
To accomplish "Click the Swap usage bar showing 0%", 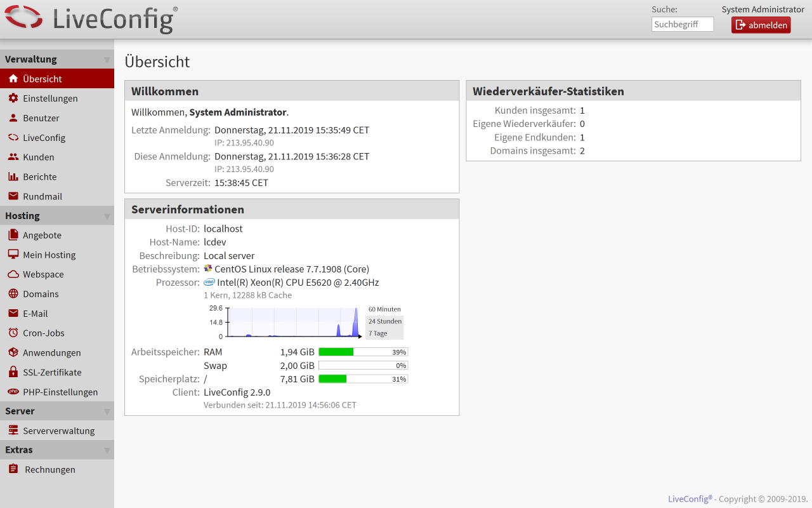I will coord(363,365).
